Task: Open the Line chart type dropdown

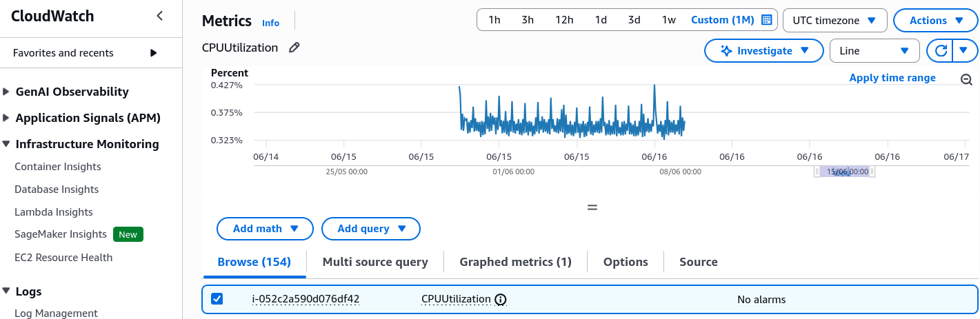Action: 874,50
